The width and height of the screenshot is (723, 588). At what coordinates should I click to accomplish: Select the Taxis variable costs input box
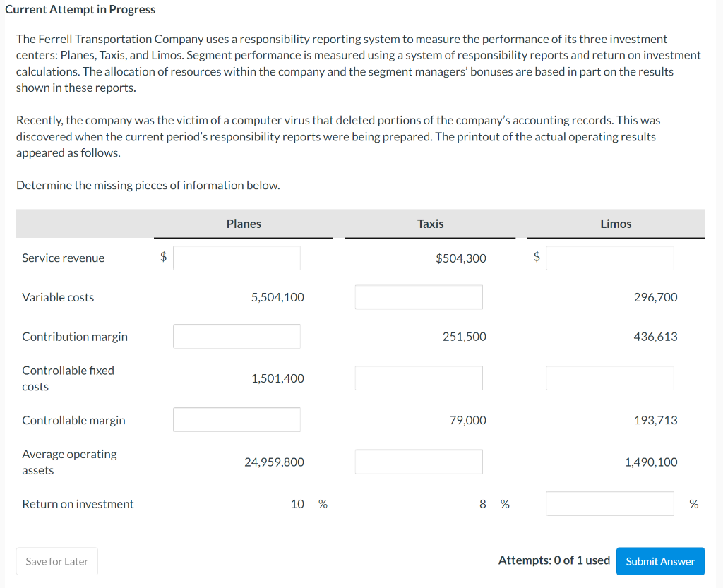point(419,297)
